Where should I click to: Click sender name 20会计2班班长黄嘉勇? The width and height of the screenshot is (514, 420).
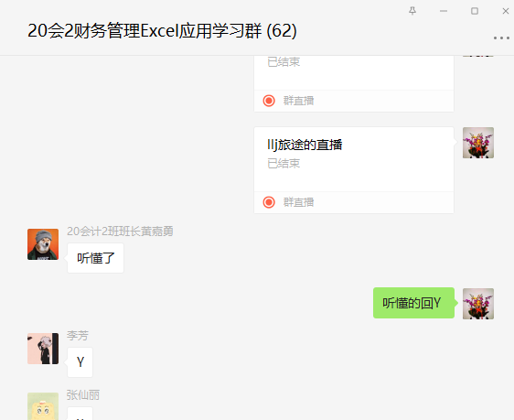(120, 232)
